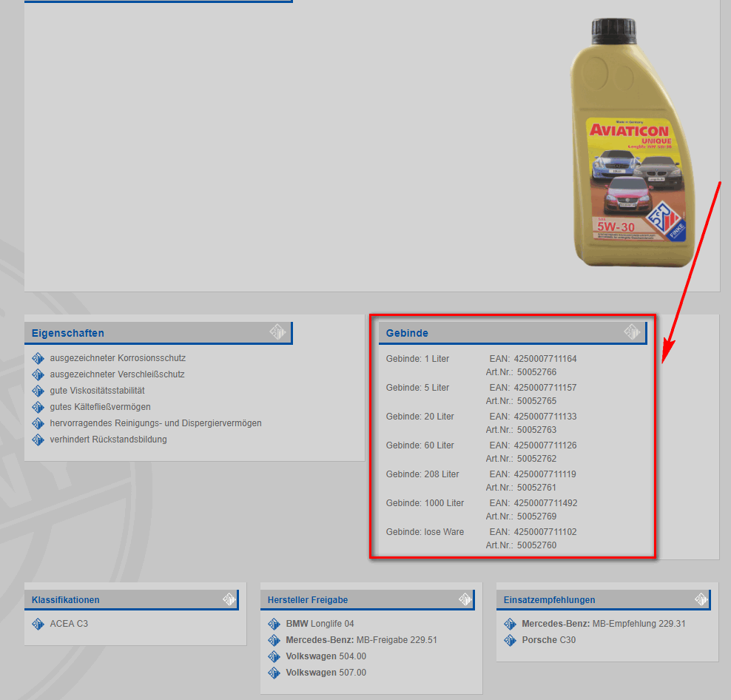Click the text gutes Kältefließvermögen

click(100, 407)
